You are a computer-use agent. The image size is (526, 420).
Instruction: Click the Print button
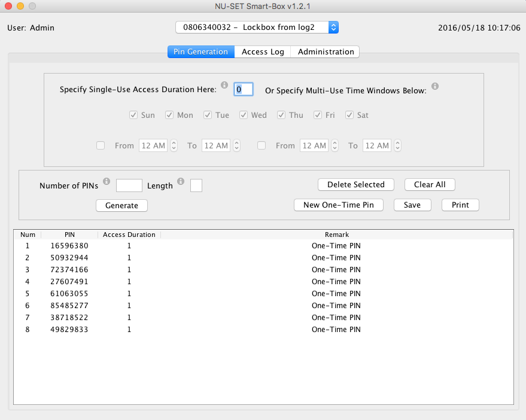click(460, 205)
